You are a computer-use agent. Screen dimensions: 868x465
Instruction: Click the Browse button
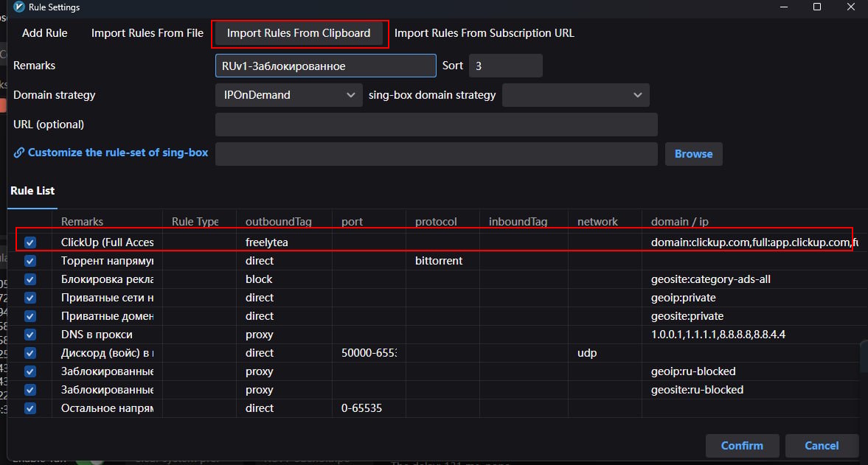(693, 154)
